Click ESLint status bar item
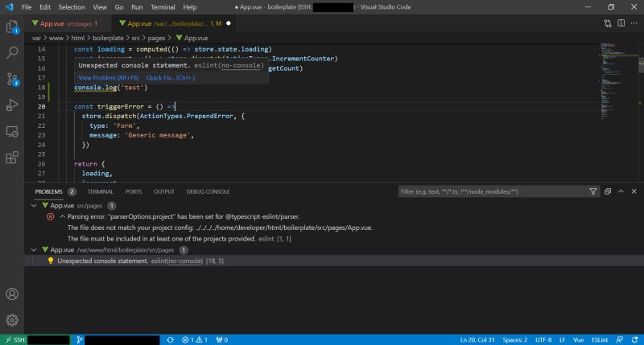 [x=600, y=339]
